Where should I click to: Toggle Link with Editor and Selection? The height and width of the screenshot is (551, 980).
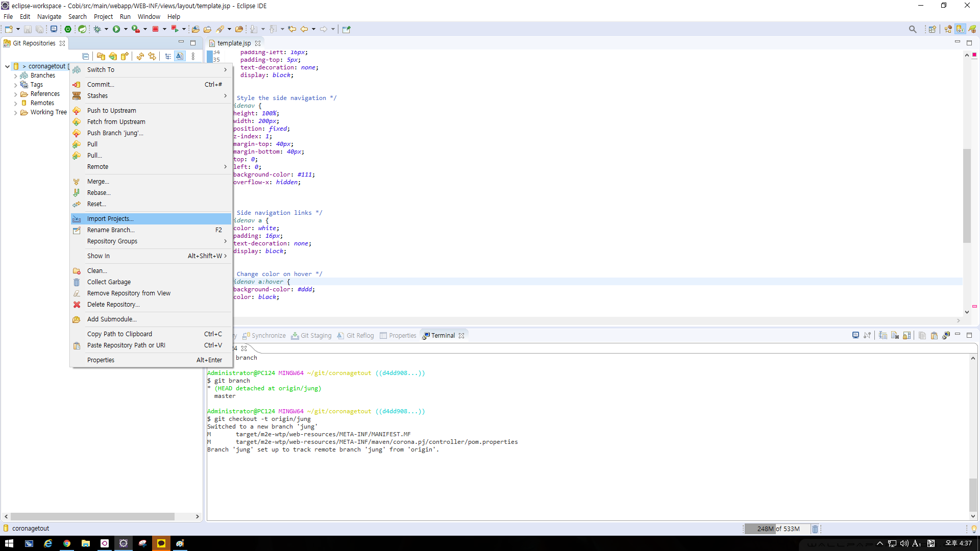(x=152, y=56)
